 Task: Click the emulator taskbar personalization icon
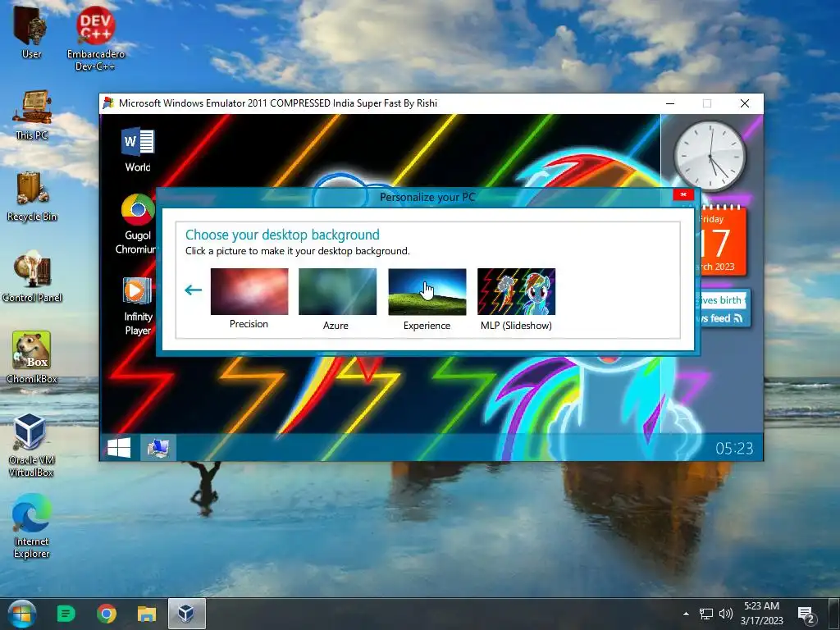158,448
